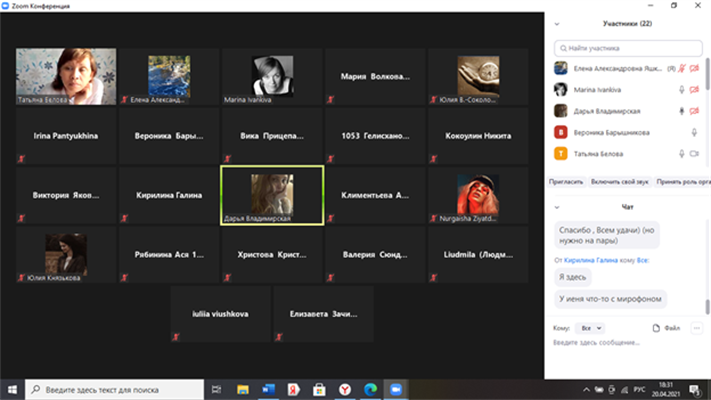Click 'У иеня что-то с мирофоном' message
The image size is (711, 400).
coord(610,299)
